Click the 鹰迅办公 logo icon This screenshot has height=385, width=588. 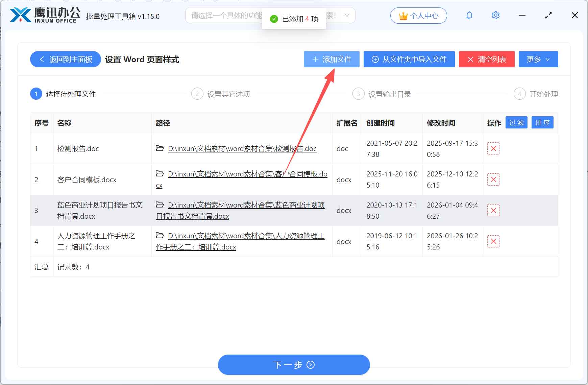pyautogui.click(x=19, y=15)
